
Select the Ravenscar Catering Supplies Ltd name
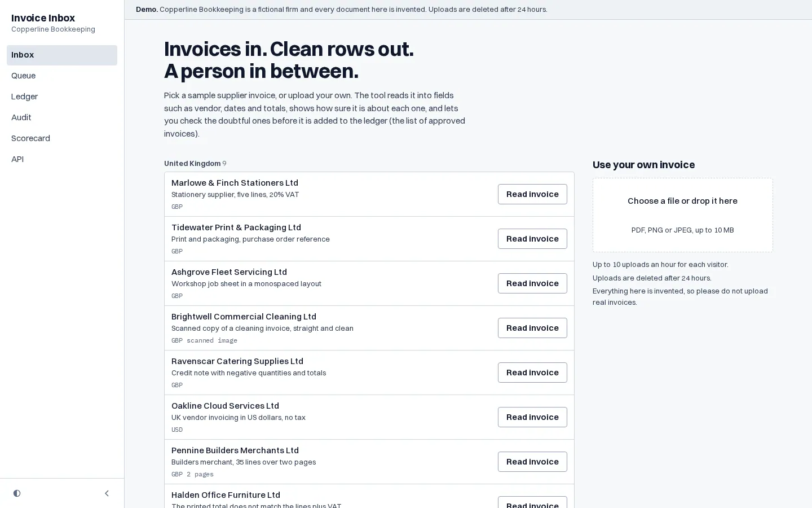click(x=237, y=361)
